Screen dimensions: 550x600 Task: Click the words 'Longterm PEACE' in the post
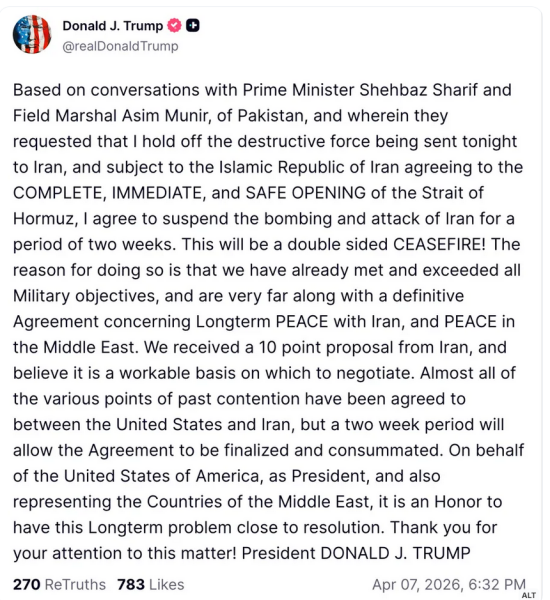coord(262,322)
